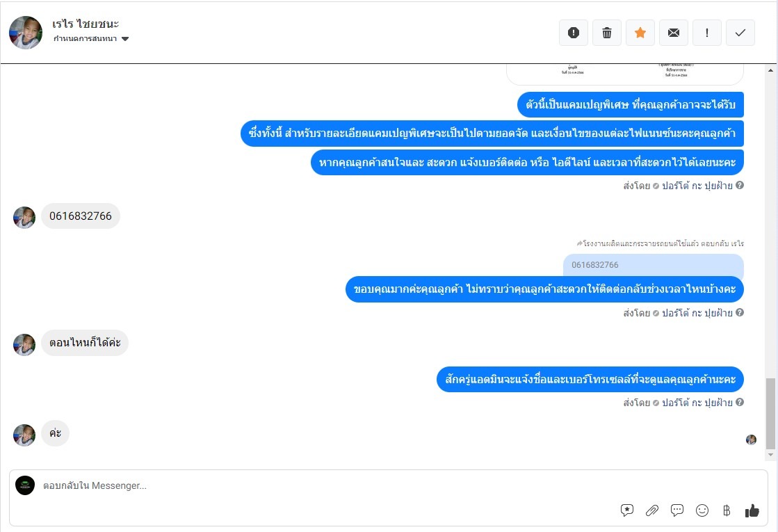Flag conversation as priority with exclamation icon
The image size is (778, 532).
point(707,33)
